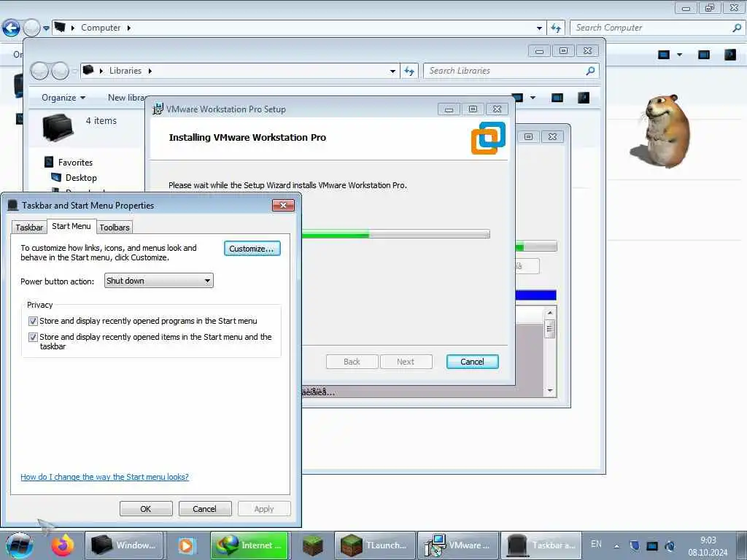Refresh the Libraries address bar
This screenshot has width=747, height=560.
pyautogui.click(x=409, y=71)
